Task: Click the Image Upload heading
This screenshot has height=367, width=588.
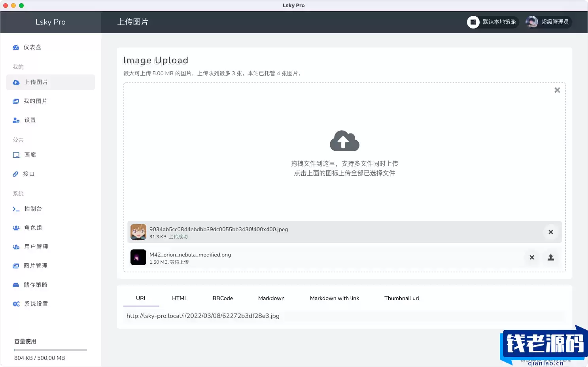Action: (x=156, y=60)
